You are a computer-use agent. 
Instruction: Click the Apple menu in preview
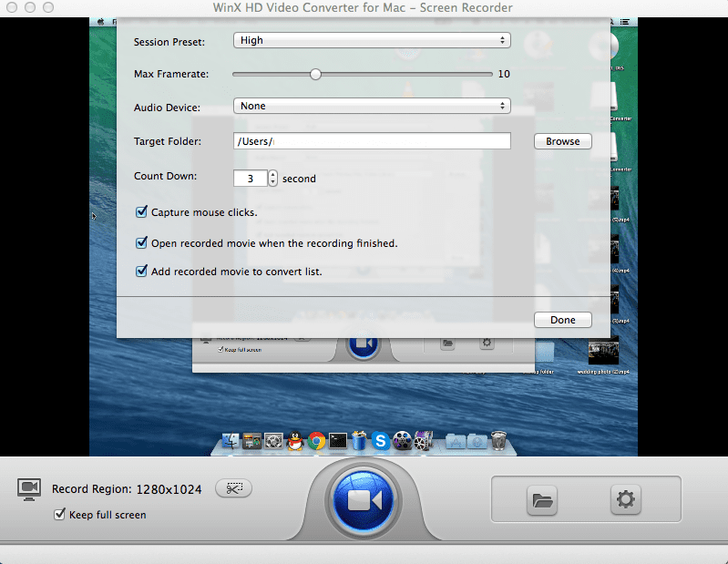tap(101, 22)
